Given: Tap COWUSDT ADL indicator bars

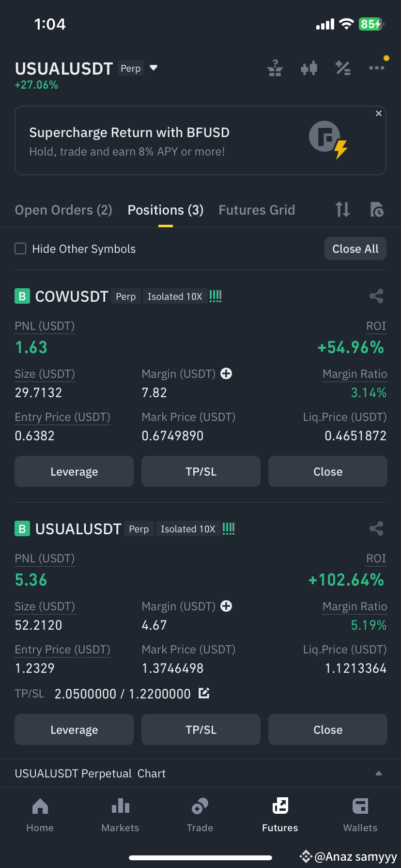Looking at the screenshot, I should [x=216, y=296].
